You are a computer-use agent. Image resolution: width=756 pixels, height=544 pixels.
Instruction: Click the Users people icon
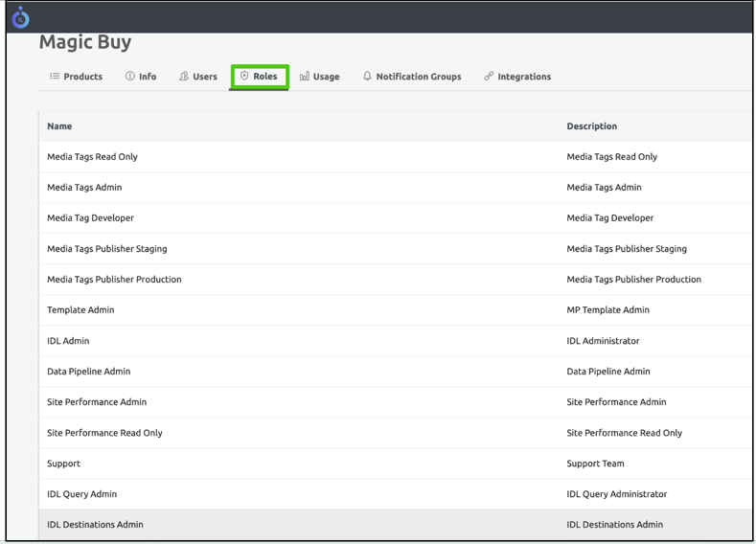(x=184, y=77)
